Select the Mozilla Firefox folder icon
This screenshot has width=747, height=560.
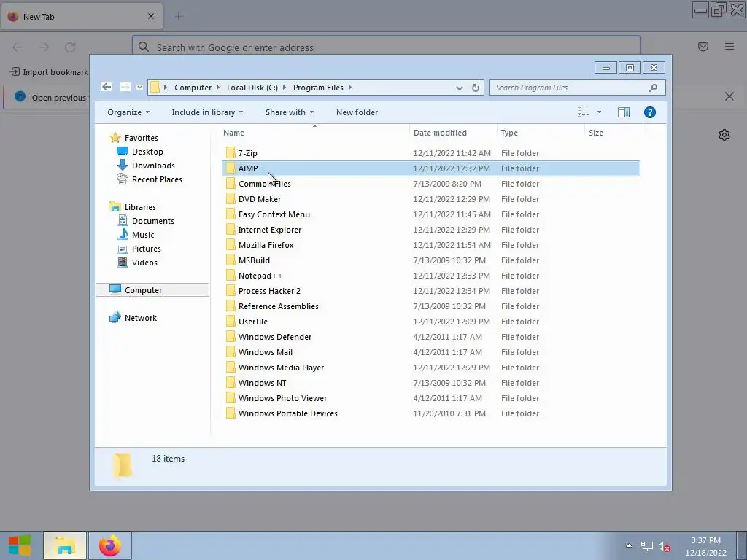[231, 245]
